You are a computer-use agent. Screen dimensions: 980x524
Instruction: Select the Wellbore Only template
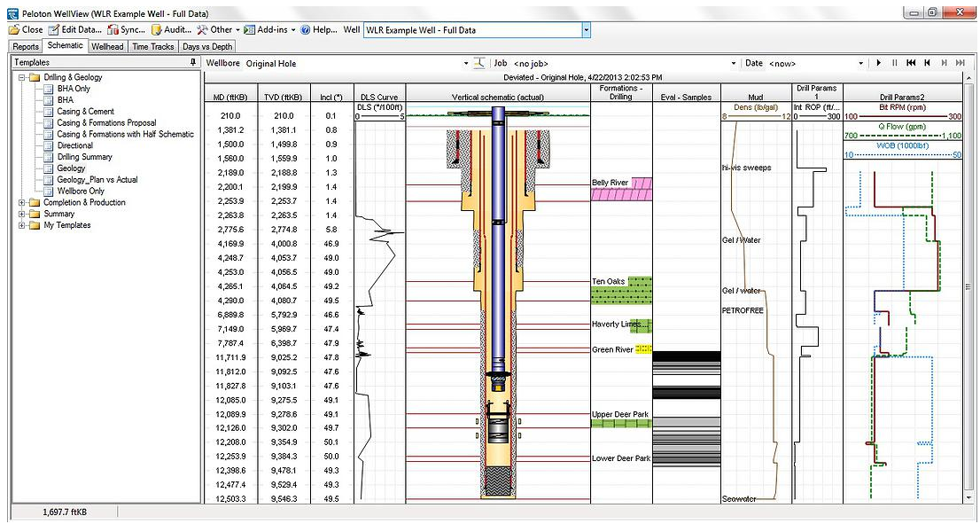click(x=81, y=191)
